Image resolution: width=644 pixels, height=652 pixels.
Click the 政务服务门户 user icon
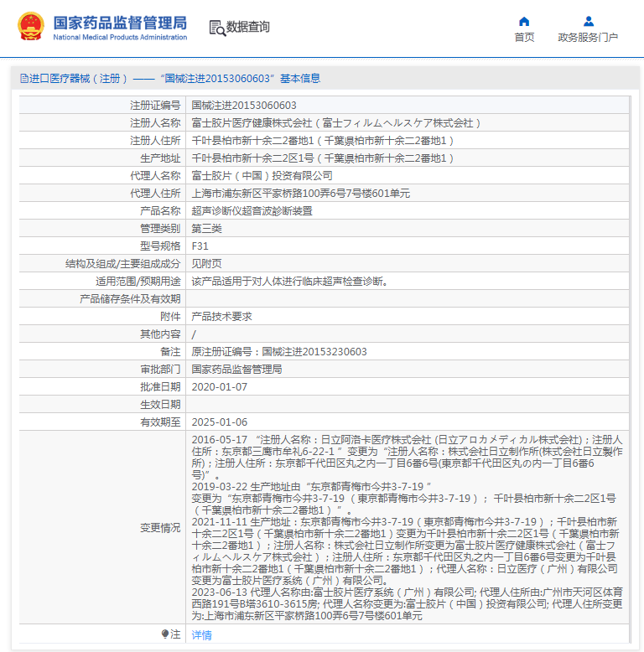pyautogui.click(x=589, y=21)
